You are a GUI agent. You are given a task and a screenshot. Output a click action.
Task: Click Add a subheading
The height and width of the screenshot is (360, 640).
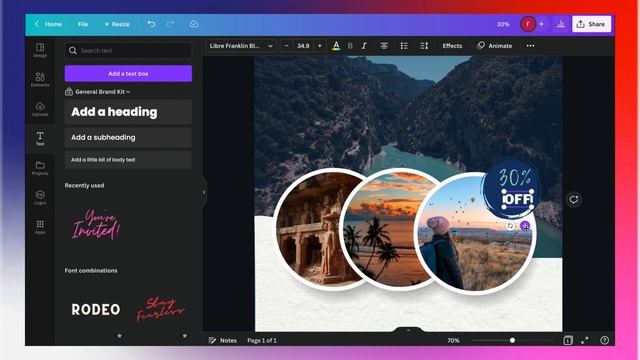pos(128,137)
